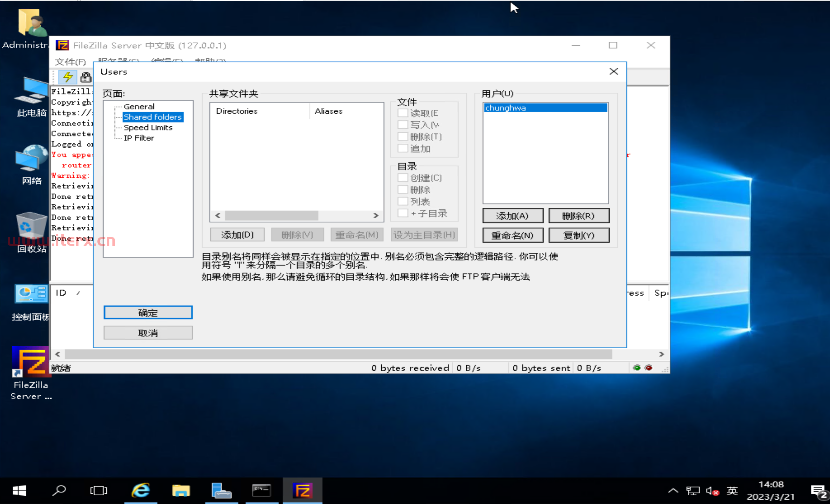Toggle the file Append (追加) checkbox
The image size is (831, 504).
(x=403, y=148)
